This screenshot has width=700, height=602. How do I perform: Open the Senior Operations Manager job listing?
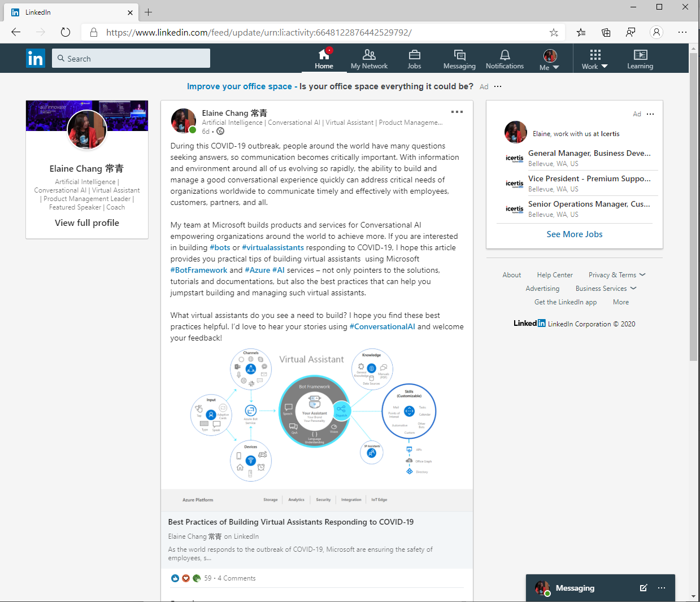[589, 204]
